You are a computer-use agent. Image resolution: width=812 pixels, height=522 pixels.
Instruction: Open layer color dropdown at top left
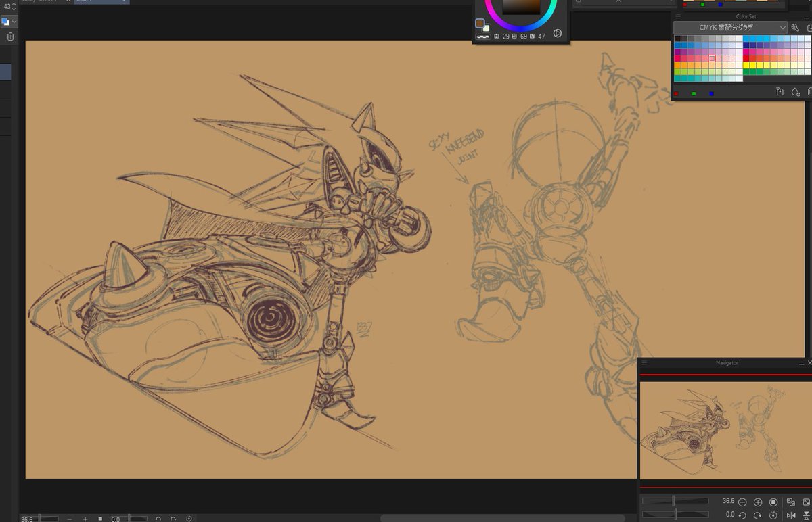click(x=9, y=21)
